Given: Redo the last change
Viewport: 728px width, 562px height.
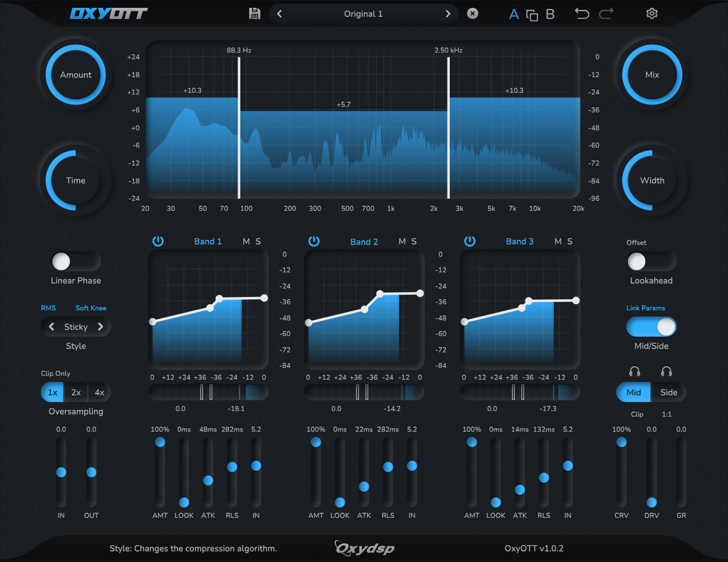Looking at the screenshot, I should click(606, 13).
